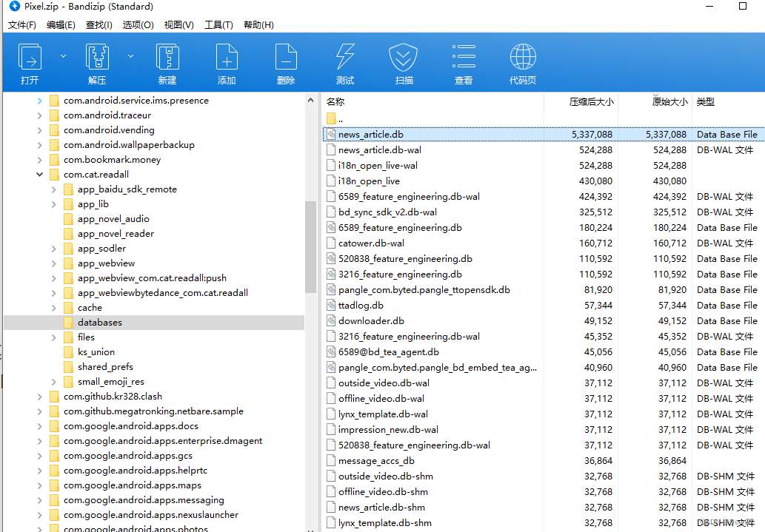Open the Help (帮助) menu
The width and height of the screenshot is (765, 532).
pyautogui.click(x=258, y=25)
